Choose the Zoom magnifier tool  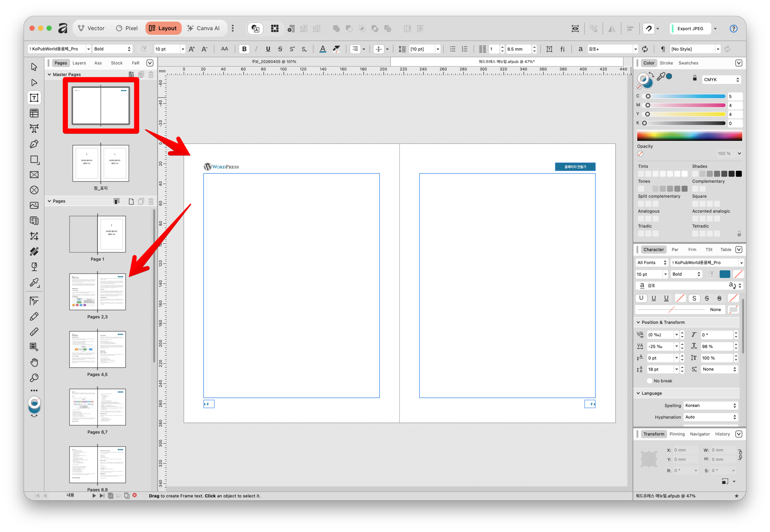[x=34, y=378]
